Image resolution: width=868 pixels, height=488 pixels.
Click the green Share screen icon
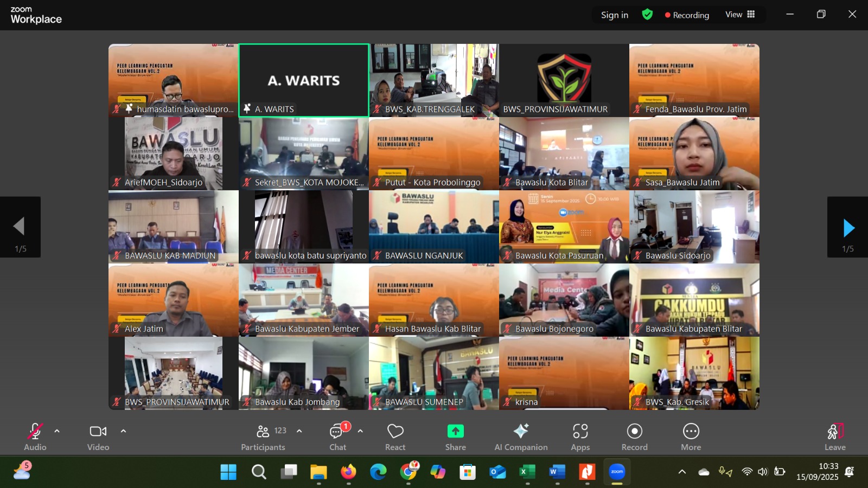pos(455,431)
